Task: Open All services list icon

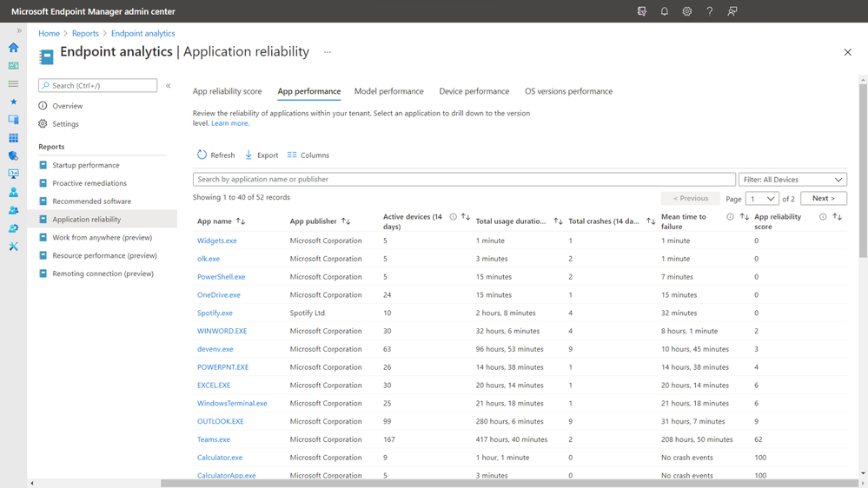Action: [13, 83]
